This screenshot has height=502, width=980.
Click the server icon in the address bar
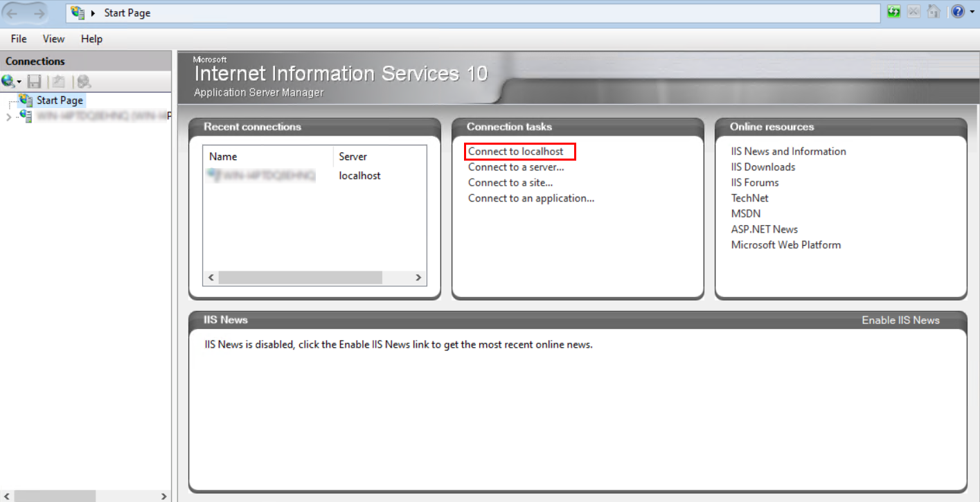(x=78, y=12)
